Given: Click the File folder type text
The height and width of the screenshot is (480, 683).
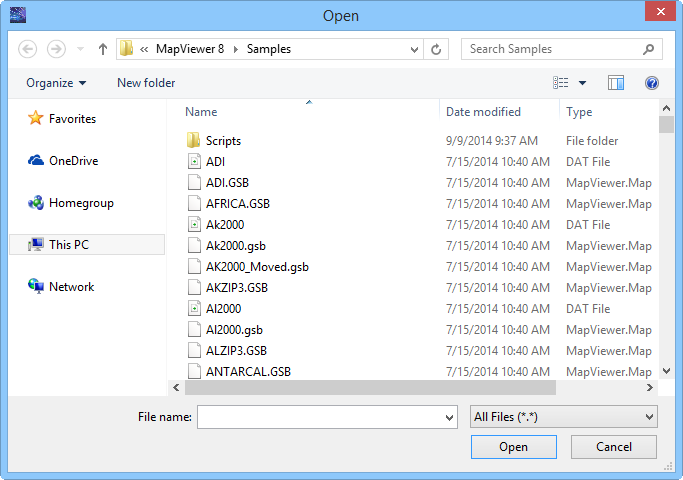Looking at the screenshot, I should 592,141.
